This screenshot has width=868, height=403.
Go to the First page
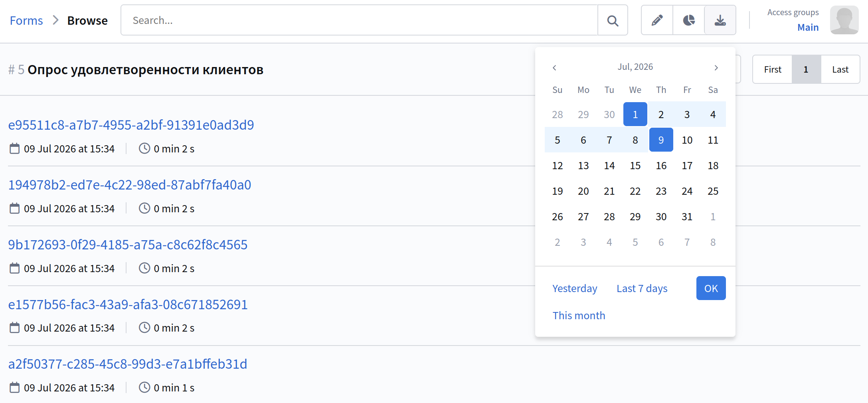click(x=773, y=69)
